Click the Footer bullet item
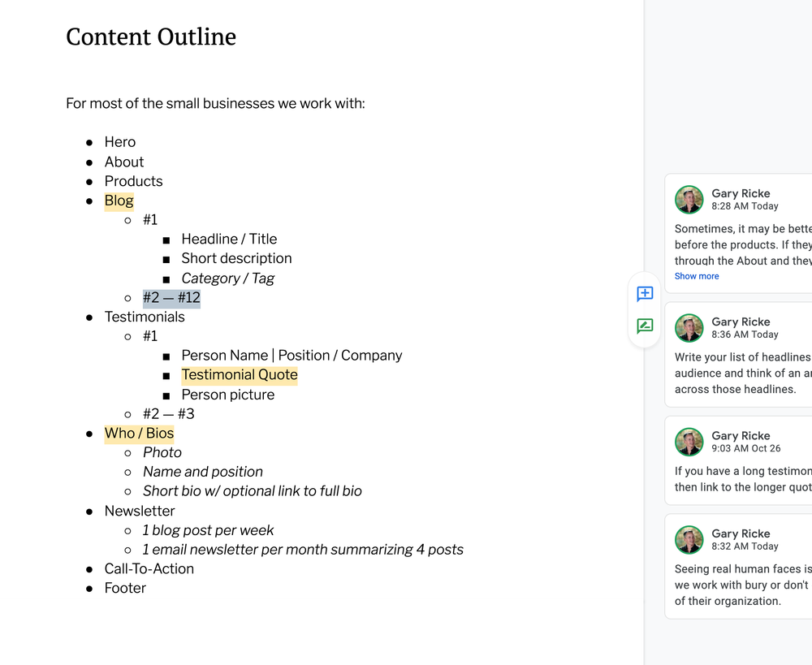Image resolution: width=812 pixels, height=665 pixels. tap(125, 588)
